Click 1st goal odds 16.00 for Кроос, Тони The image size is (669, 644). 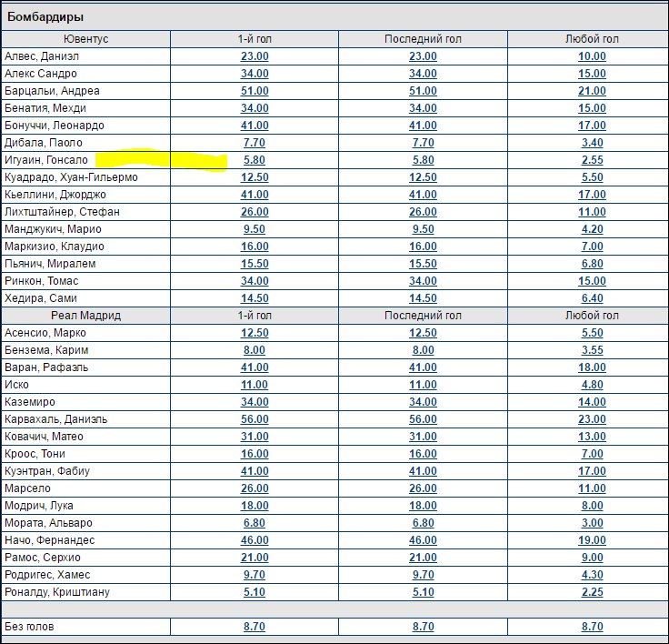coord(255,454)
